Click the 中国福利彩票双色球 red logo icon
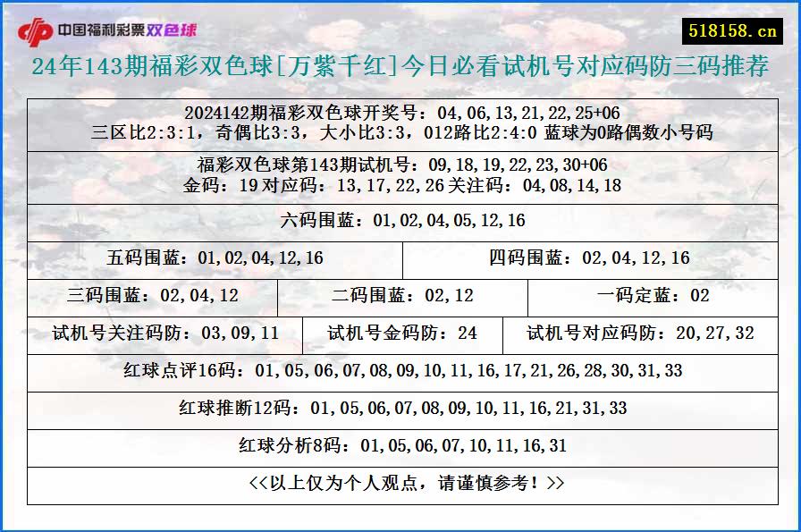 coord(38,28)
